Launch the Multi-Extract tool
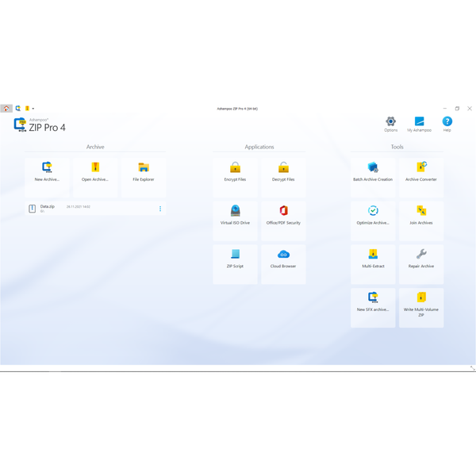This screenshot has height=476, width=476. click(373, 264)
